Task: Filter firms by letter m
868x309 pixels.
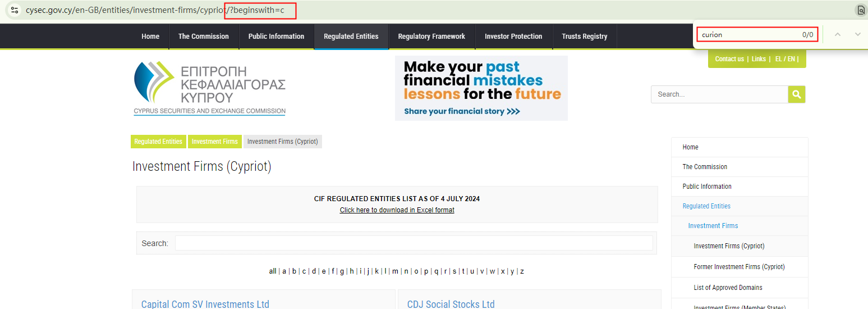Action: tap(395, 271)
